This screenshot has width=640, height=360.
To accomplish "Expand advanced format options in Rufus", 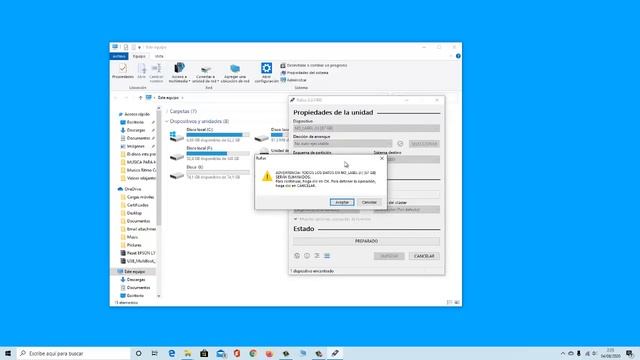I will tap(332, 219).
